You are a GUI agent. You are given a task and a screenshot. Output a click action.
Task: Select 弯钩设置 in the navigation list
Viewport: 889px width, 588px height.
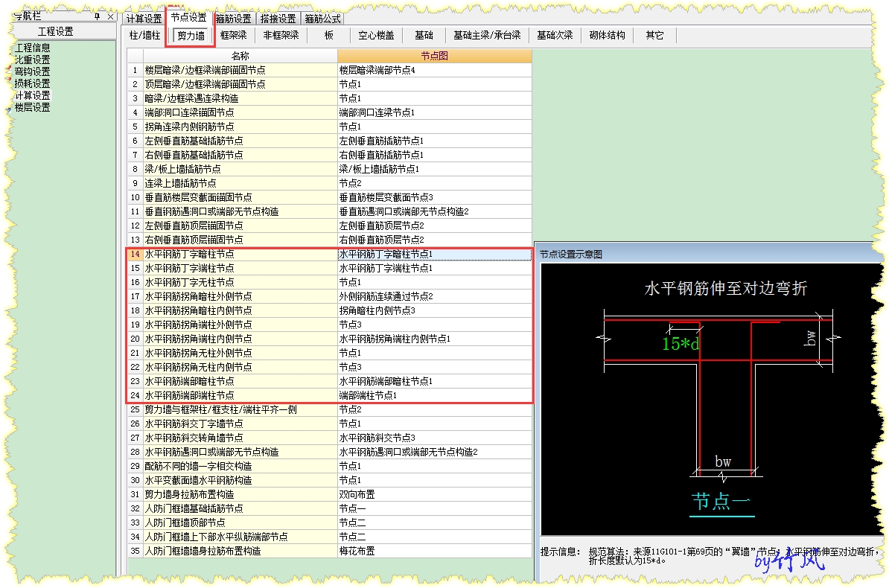coord(32,71)
